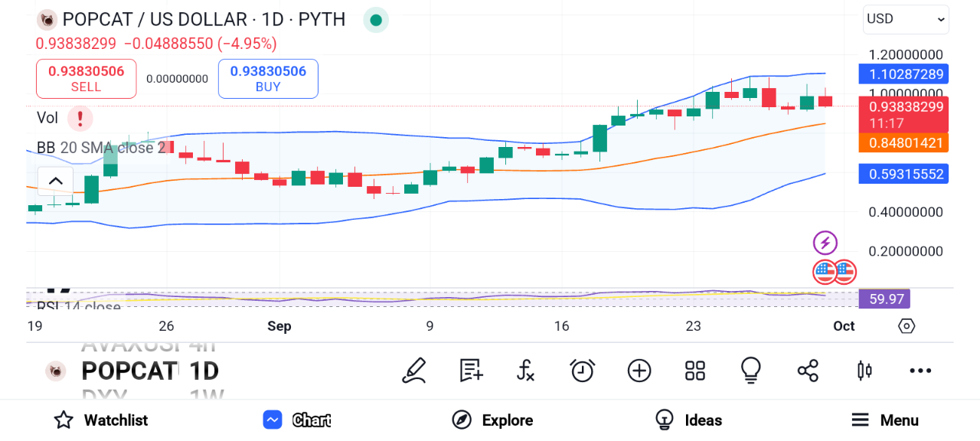980x441 pixels.
Task: Click the price change -0.04888550 (−4.95%) text
Action: (200, 44)
